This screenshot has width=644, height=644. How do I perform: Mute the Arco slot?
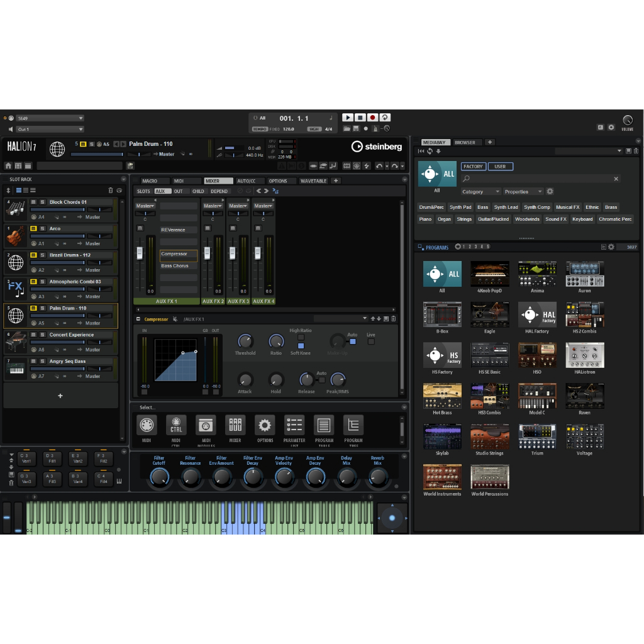coord(33,228)
